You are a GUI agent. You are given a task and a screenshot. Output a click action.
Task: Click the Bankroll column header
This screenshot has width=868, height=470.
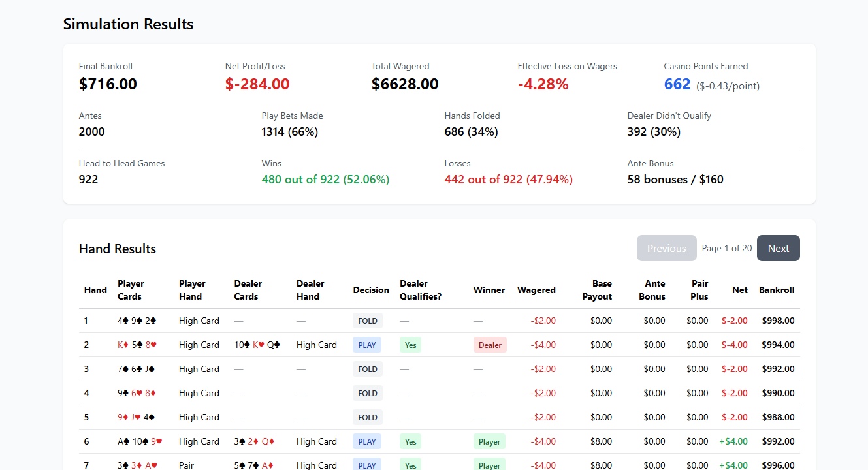tap(776, 290)
